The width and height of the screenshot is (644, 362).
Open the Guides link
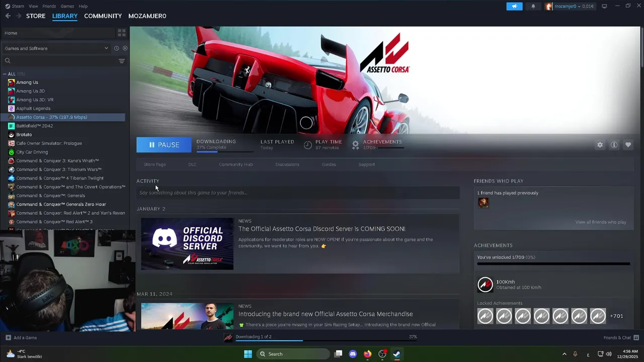[x=329, y=164]
